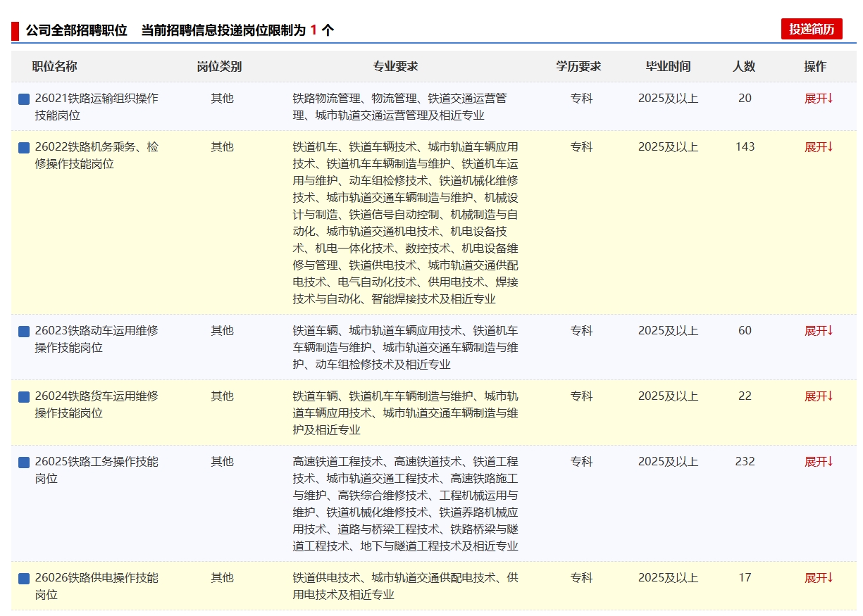Select the 26024铁路货车运用维修 checkbox
The image size is (863, 616).
[24, 397]
